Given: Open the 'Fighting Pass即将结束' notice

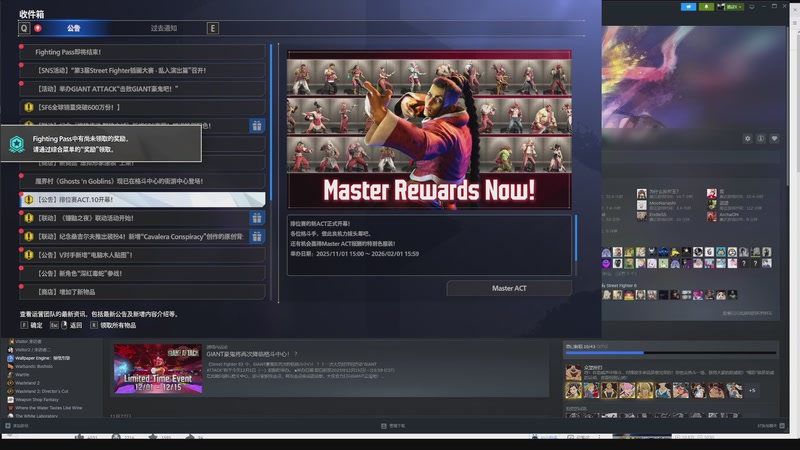Looking at the screenshot, I should (142, 52).
